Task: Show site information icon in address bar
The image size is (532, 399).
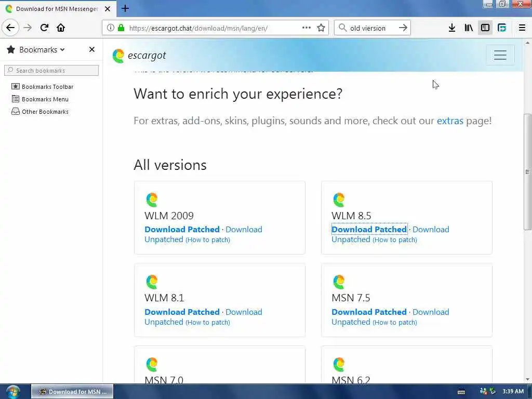Action: pyautogui.click(x=110, y=28)
